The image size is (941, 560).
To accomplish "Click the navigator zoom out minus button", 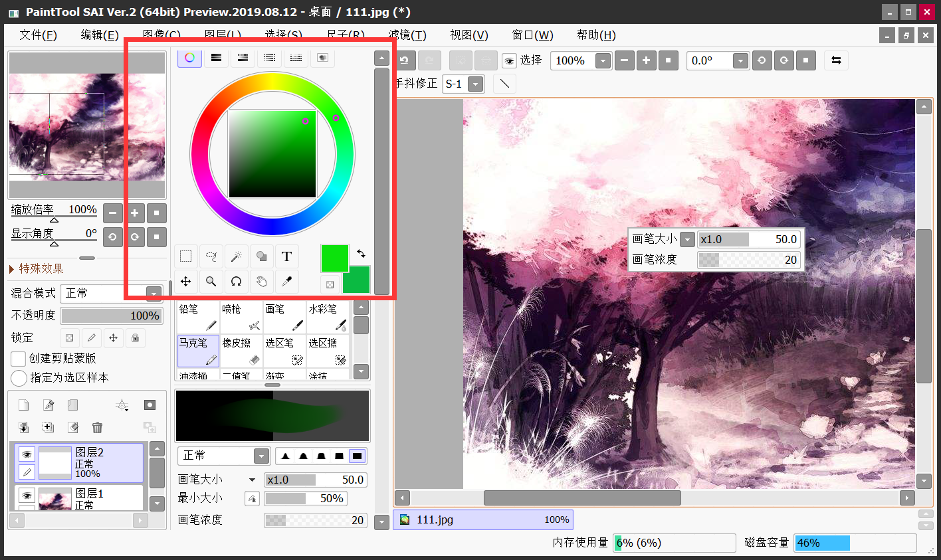I will (113, 213).
